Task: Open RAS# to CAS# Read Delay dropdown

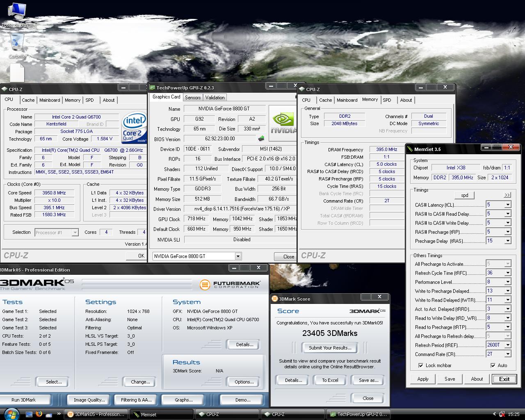Action: [507, 214]
